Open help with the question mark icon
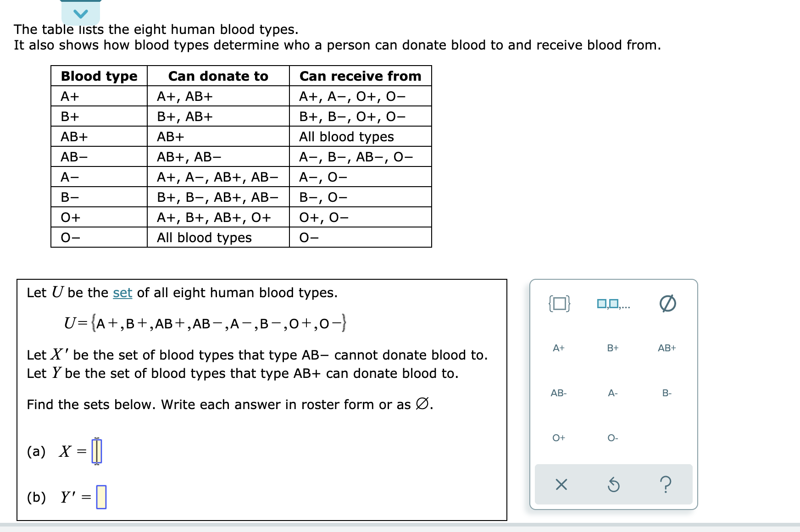The height and width of the screenshot is (532, 800). coord(666,485)
